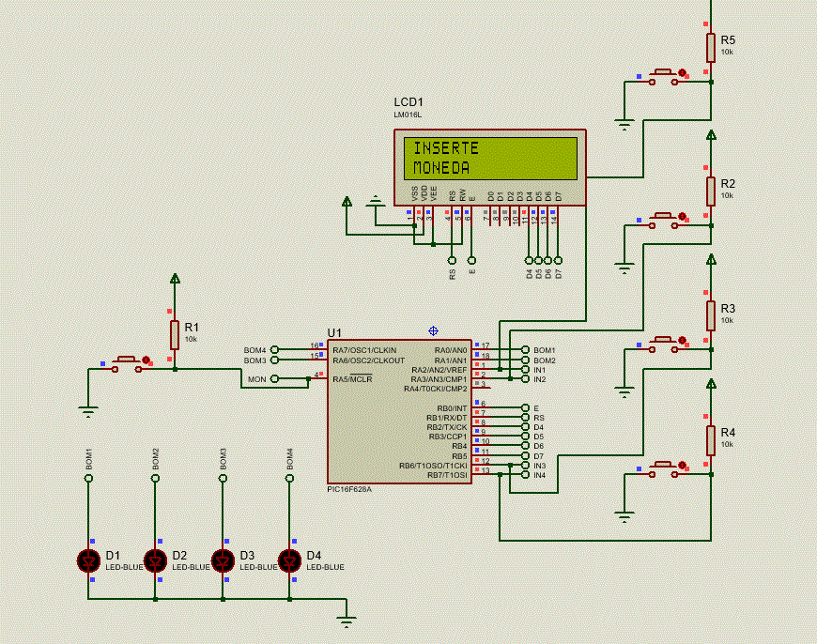Select resistor R5 component body

[711, 48]
